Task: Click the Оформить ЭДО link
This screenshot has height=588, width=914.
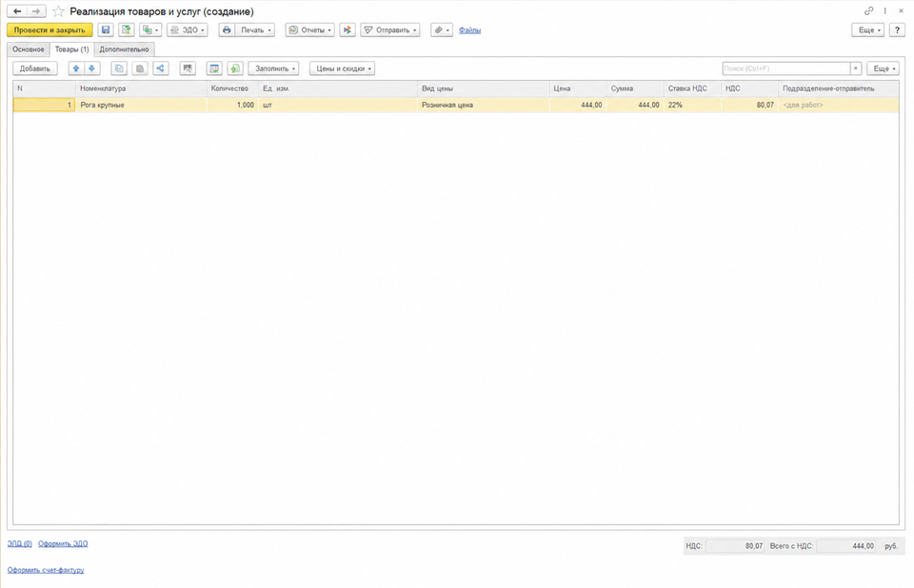Action: [63, 543]
